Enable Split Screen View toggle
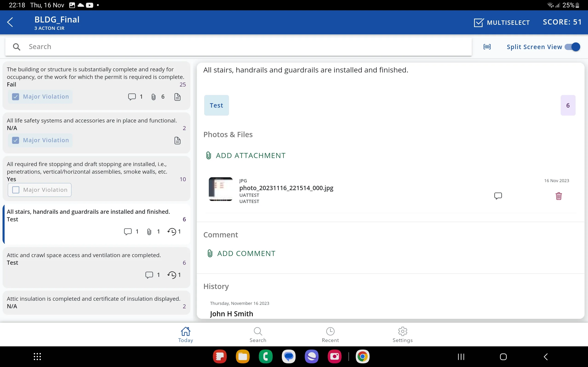Image resolution: width=588 pixels, height=367 pixels. coord(573,47)
